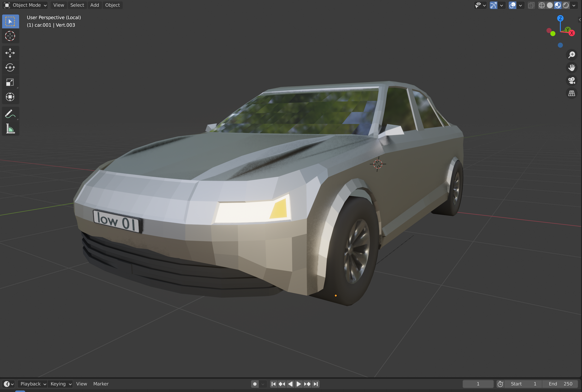Viewport: 582px width, 392px height.
Task: Play the animation forward
Action: pos(299,384)
